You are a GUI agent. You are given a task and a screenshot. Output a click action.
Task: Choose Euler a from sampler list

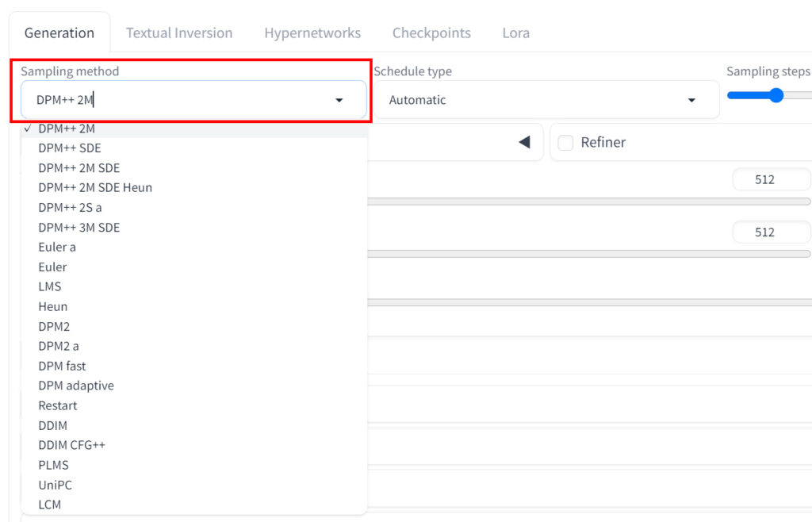[x=57, y=247]
